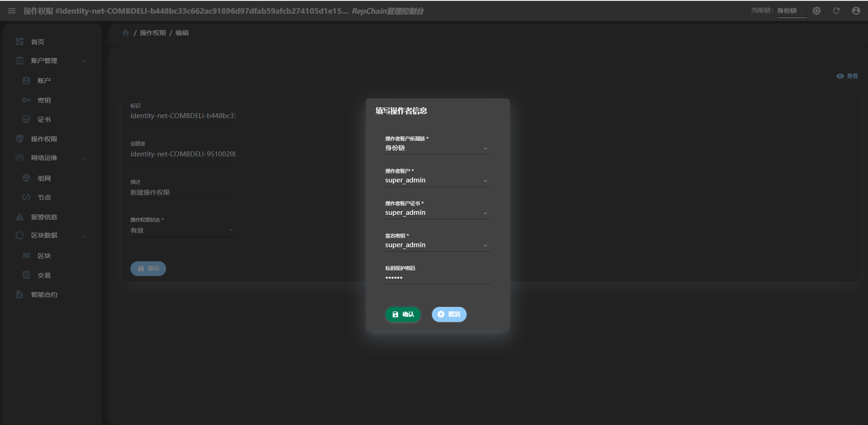Click the 组网 group icon
Viewport: 868px width, 425px height.
point(26,178)
